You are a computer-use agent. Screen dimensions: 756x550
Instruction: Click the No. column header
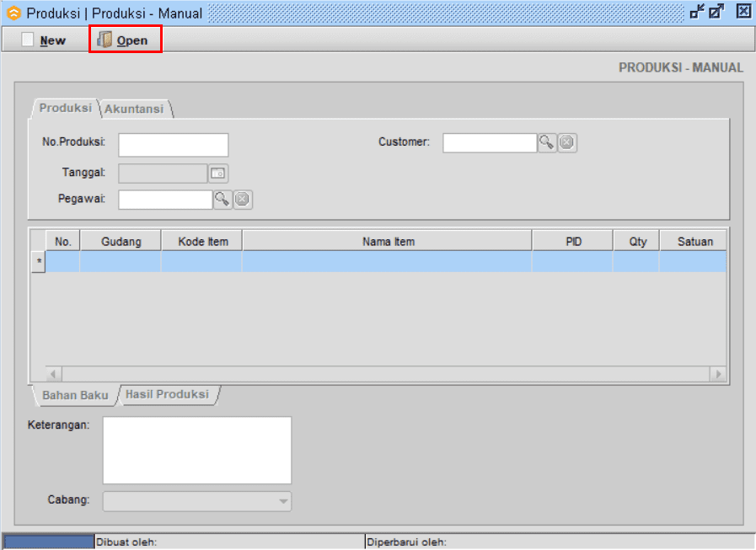(62, 241)
